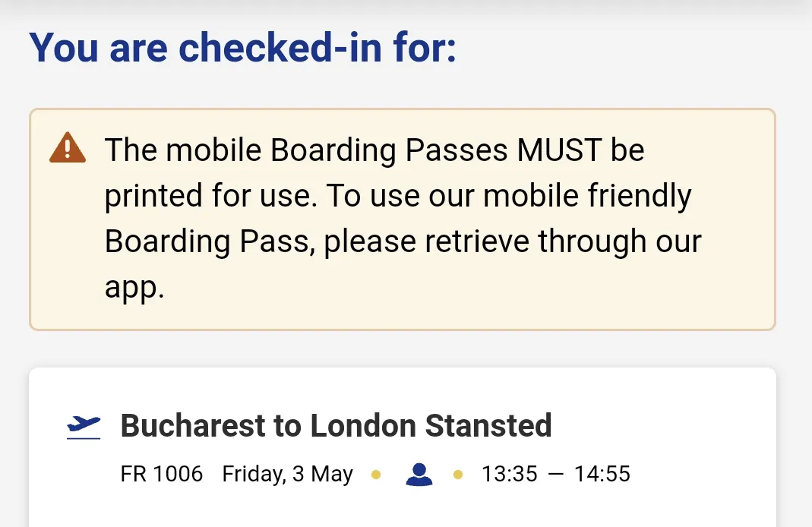Click the yellow dot before the departure time

coord(457,475)
